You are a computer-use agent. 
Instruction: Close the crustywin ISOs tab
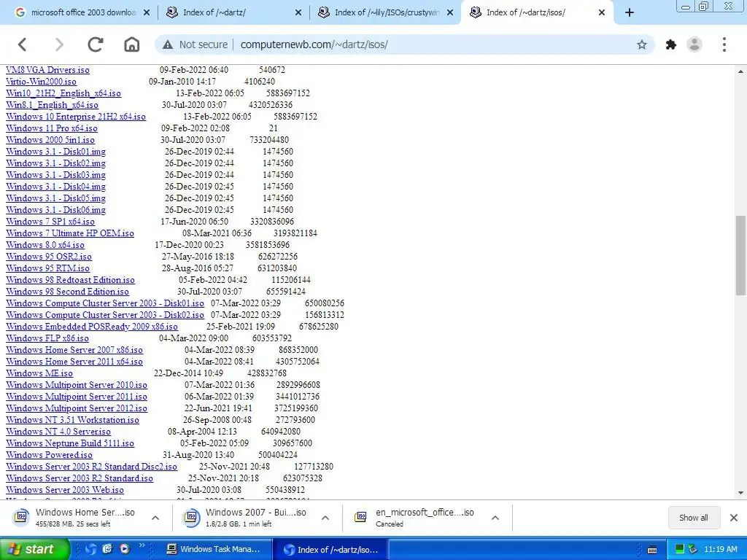tap(449, 13)
